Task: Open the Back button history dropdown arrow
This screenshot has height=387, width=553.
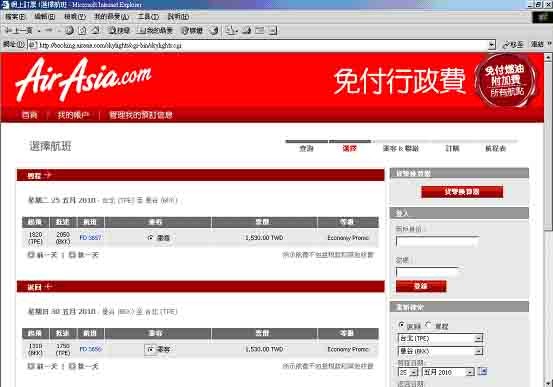Action: (39, 30)
